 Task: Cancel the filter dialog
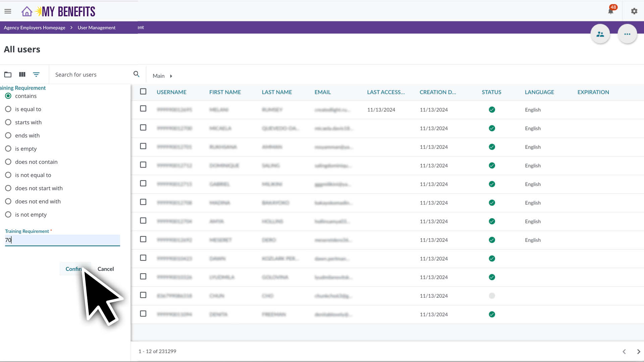click(106, 269)
